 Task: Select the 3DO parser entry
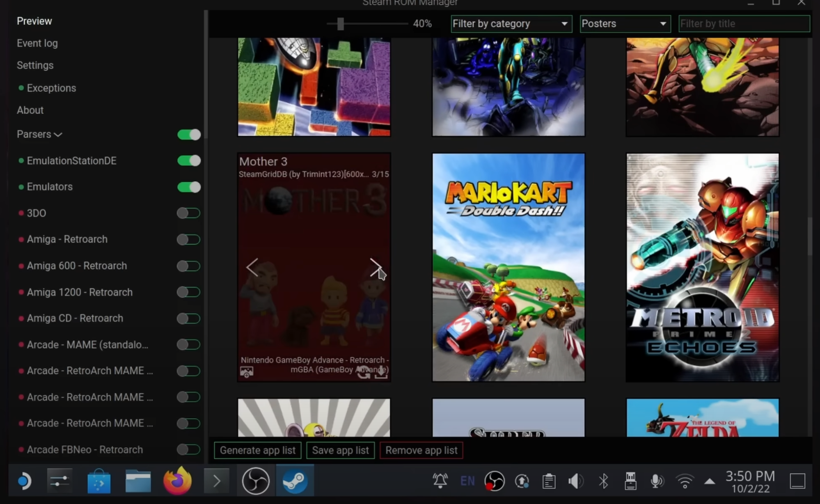[37, 213]
